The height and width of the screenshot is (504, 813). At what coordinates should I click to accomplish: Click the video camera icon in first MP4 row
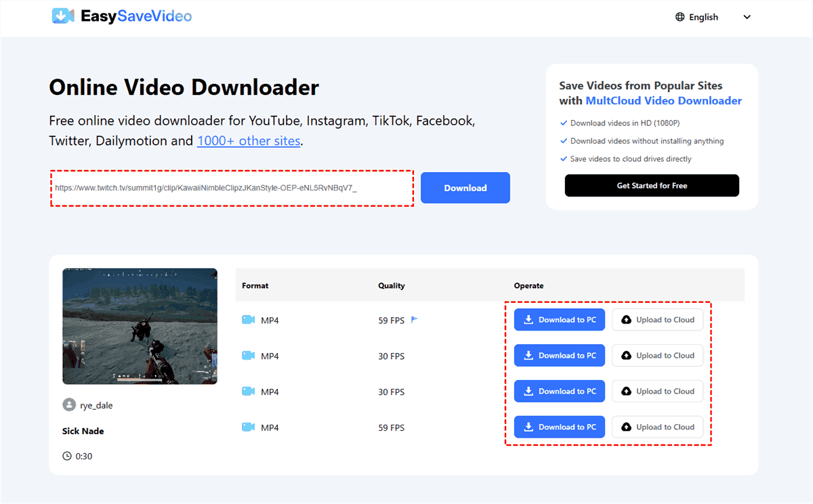[x=248, y=320]
